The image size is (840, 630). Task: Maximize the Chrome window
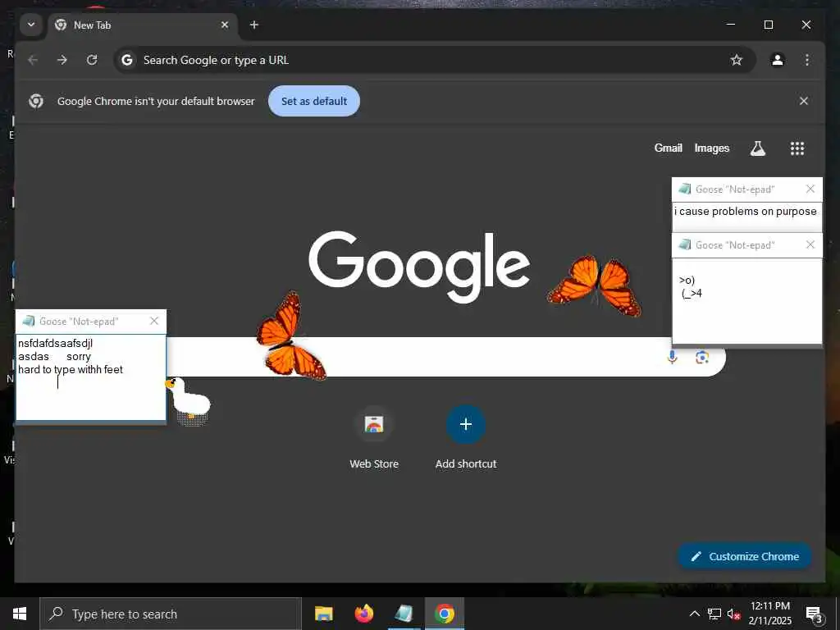point(768,25)
